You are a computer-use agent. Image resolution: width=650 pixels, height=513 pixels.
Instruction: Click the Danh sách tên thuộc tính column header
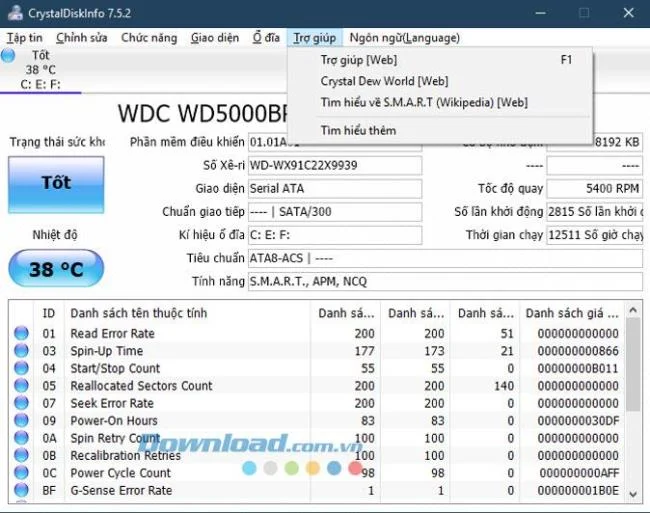187,313
